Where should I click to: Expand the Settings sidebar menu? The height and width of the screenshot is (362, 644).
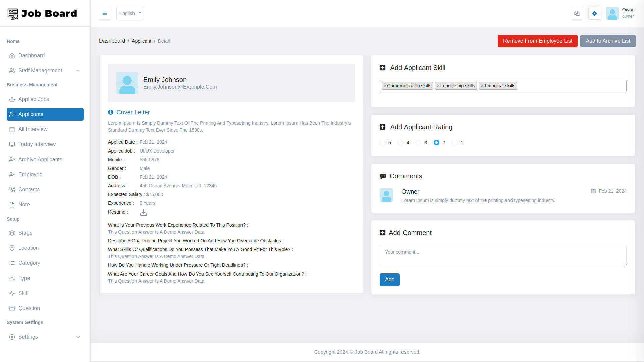click(x=45, y=337)
